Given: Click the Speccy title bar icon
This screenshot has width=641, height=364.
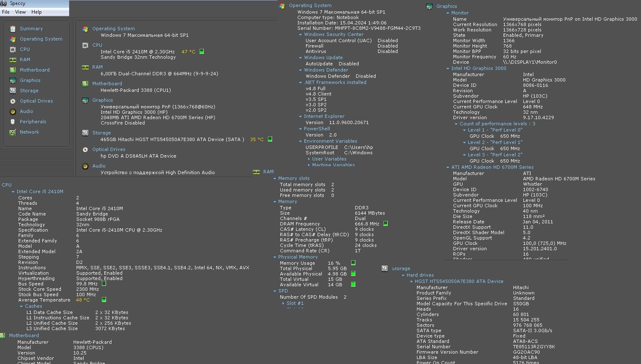Looking at the screenshot, I should click(3, 3).
